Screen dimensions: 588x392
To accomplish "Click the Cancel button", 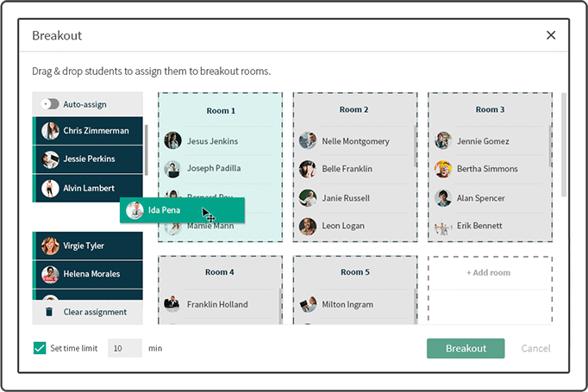I will (535, 349).
